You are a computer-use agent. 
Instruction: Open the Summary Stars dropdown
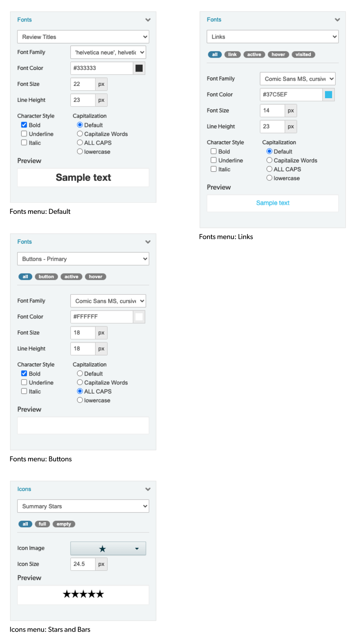[x=83, y=506]
